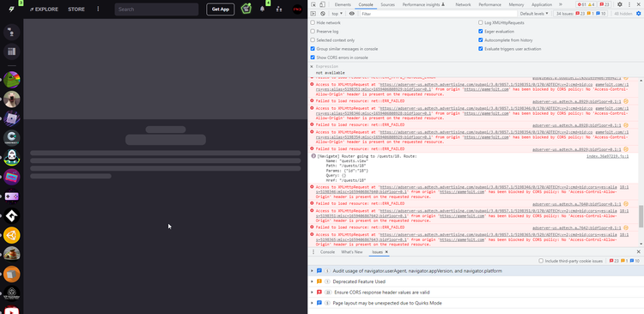Open the green pyramid frog community
Viewport: 644px width, 314px height.
point(12,80)
